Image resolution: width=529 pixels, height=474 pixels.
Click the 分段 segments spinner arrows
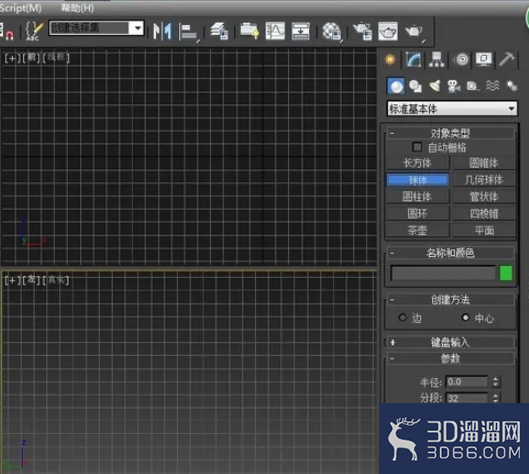click(x=495, y=398)
